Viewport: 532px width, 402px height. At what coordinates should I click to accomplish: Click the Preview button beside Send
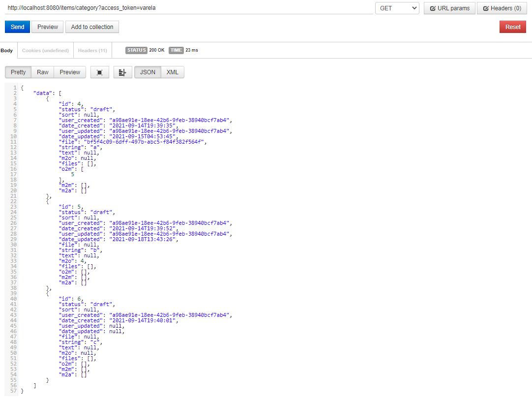click(48, 27)
